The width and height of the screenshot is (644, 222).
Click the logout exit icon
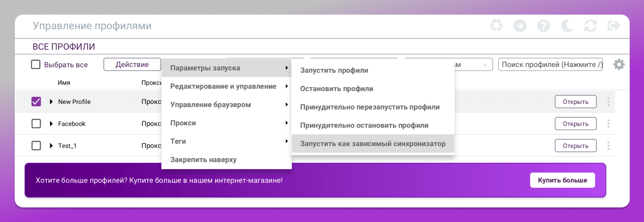click(614, 26)
